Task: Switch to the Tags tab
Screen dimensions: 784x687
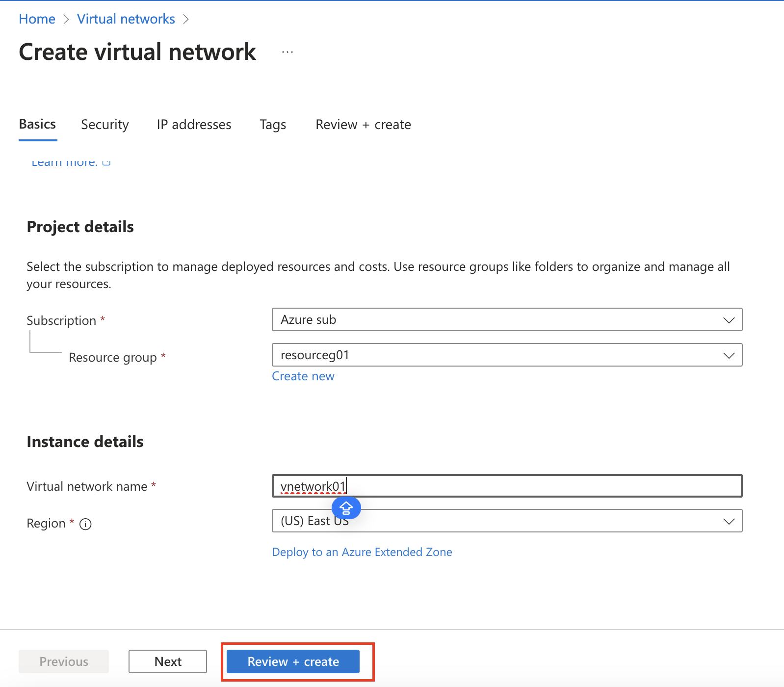Action: [x=273, y=125]
